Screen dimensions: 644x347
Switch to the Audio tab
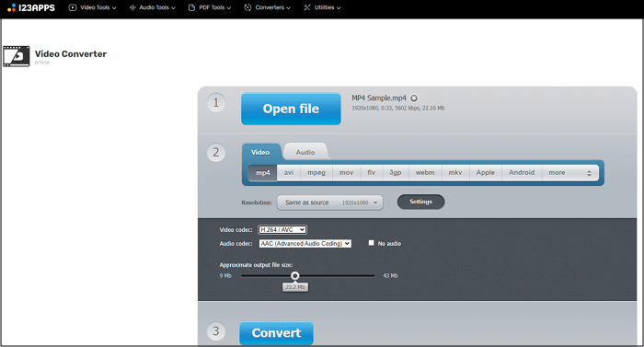coord(305,152)
